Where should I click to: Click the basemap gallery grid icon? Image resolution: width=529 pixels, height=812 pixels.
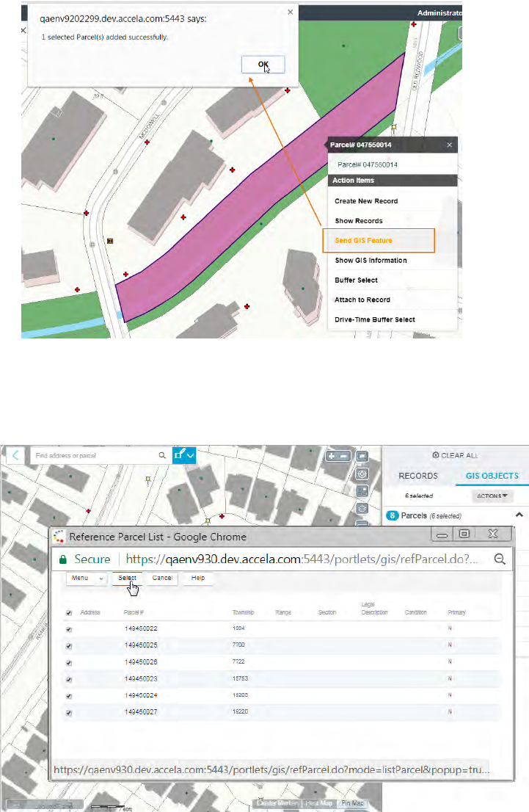[x=362, y=491]
